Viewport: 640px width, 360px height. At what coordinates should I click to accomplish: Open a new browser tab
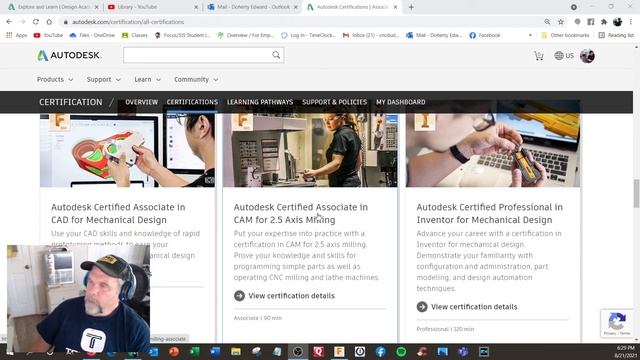pyautogui.click(x=411, y=7)
